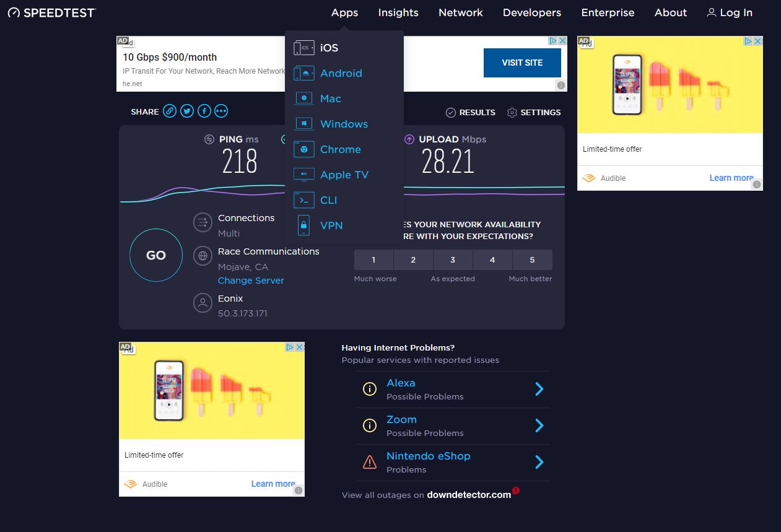Open the Apps menu
Screen dimensions: 781x532
344,12
